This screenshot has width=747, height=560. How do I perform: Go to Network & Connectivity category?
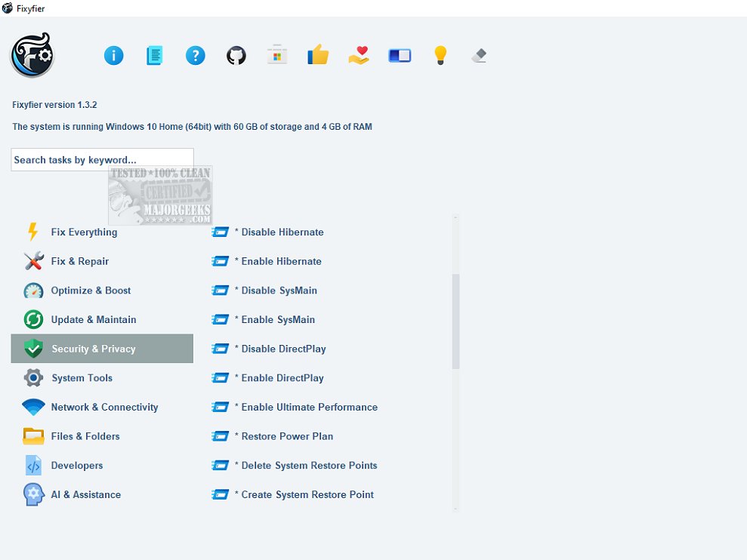(x=104, y=407)
